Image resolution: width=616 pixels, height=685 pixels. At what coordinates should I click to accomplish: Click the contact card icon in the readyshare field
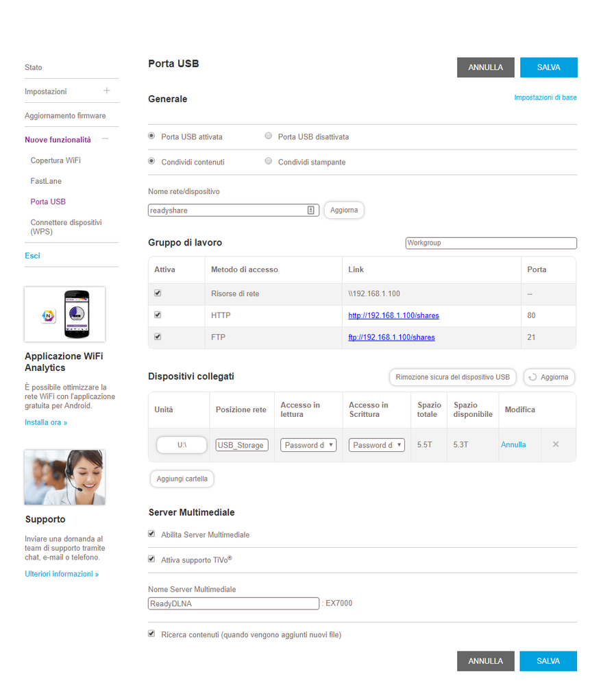click(311, 210)
